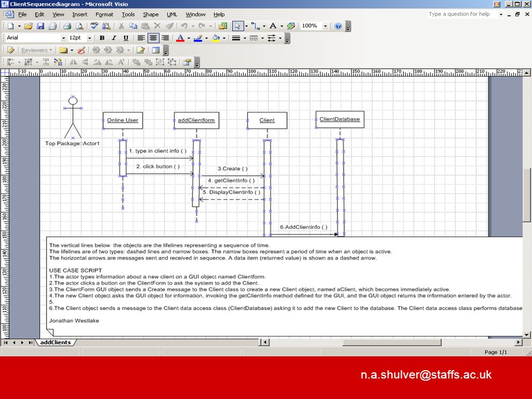Image resolution: width=532 pixels, height=399 pixels.
Task: Open the 12pt font size dropdown
Action: (x=90, y=38)
